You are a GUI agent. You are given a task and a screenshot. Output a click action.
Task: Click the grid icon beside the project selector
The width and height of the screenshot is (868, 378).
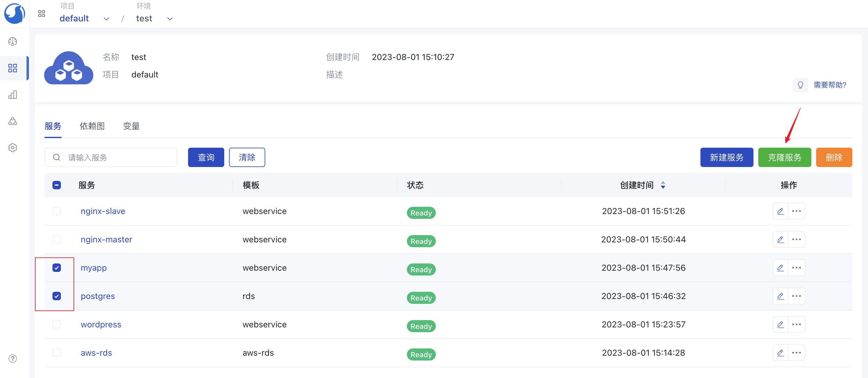(42, 14)
